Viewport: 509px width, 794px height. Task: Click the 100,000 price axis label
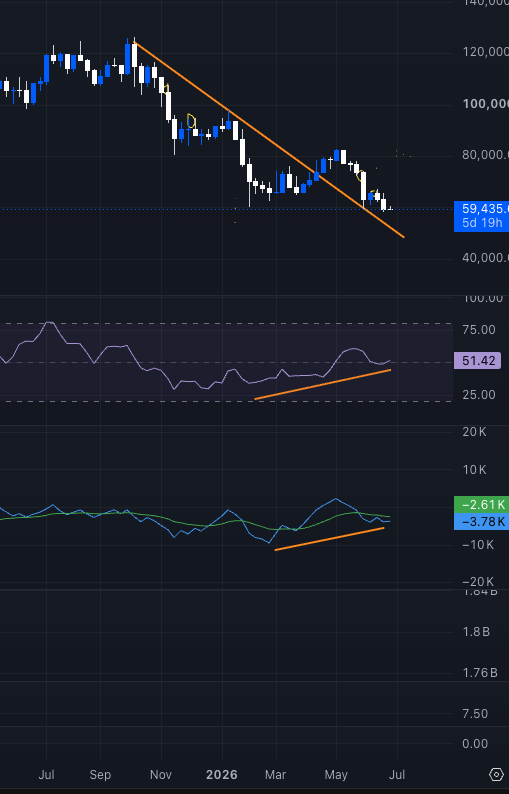485,104
